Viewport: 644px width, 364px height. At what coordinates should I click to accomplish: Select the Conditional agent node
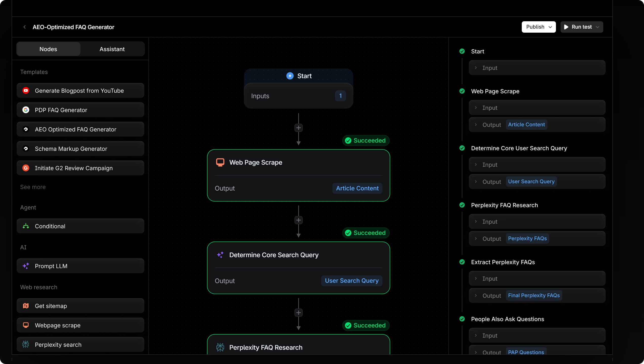tap(80, 226)
